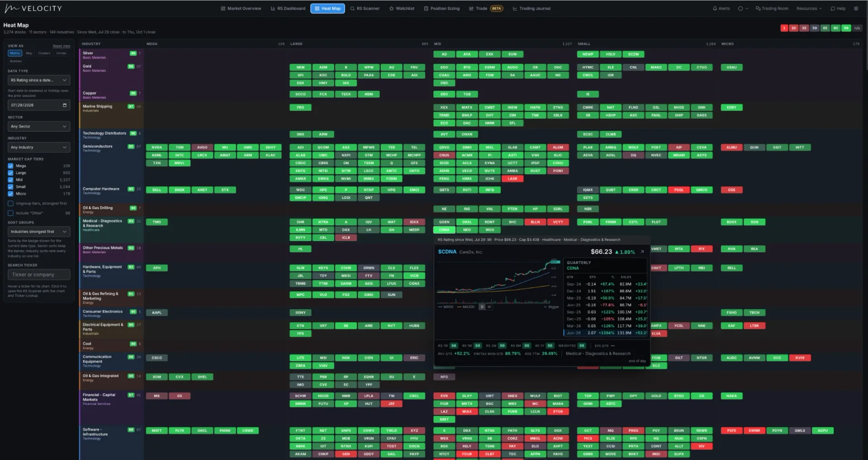Expand the Resources menu
The image size is (868, 460).
[x=809, y=9]
